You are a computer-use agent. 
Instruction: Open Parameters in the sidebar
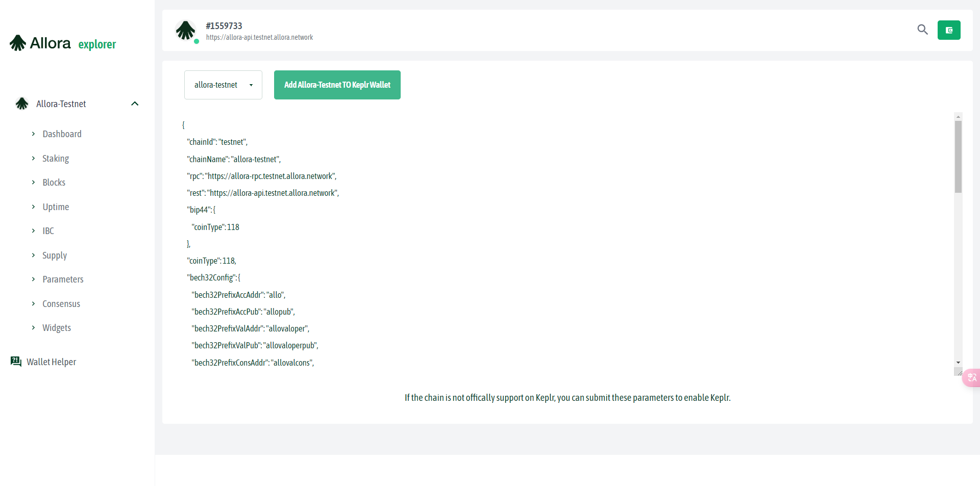(x=63, y=279)
